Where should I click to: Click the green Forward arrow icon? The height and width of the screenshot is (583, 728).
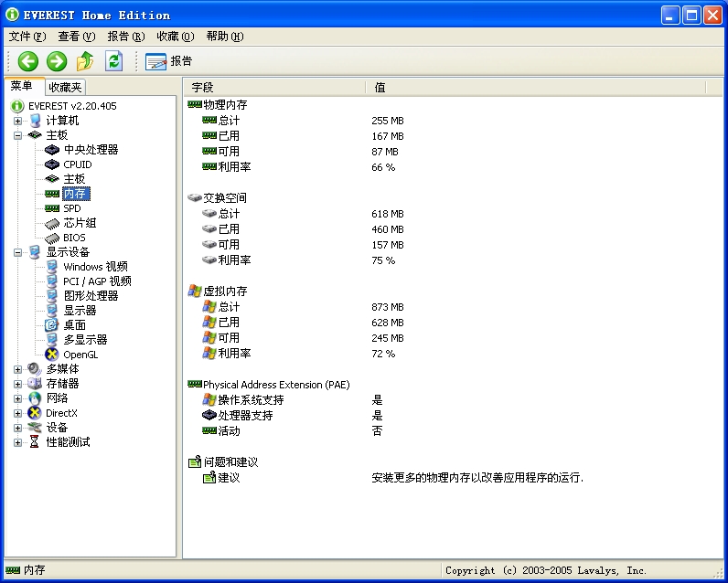pyautogui.click(x=57, y=61)
